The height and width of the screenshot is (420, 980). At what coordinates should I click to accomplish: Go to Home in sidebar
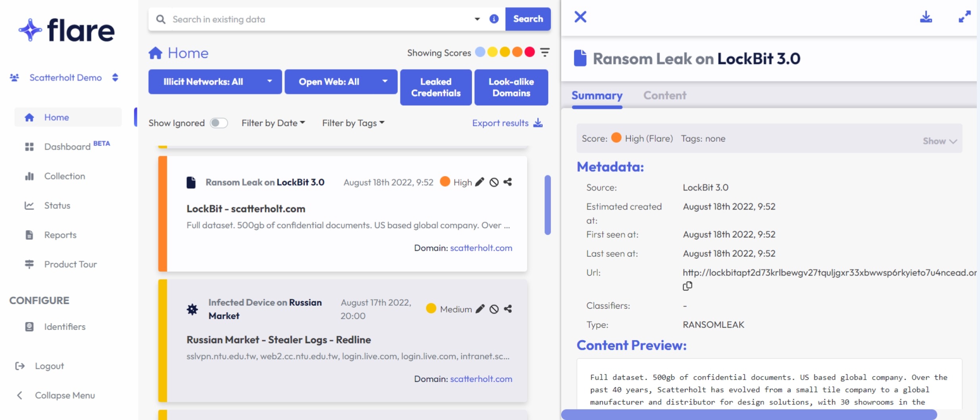(68, 117)
